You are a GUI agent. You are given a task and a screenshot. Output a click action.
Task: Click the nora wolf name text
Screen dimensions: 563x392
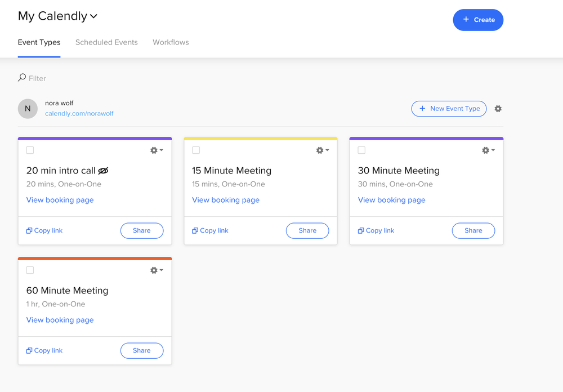pyautogui.click(x=59, y=103)
